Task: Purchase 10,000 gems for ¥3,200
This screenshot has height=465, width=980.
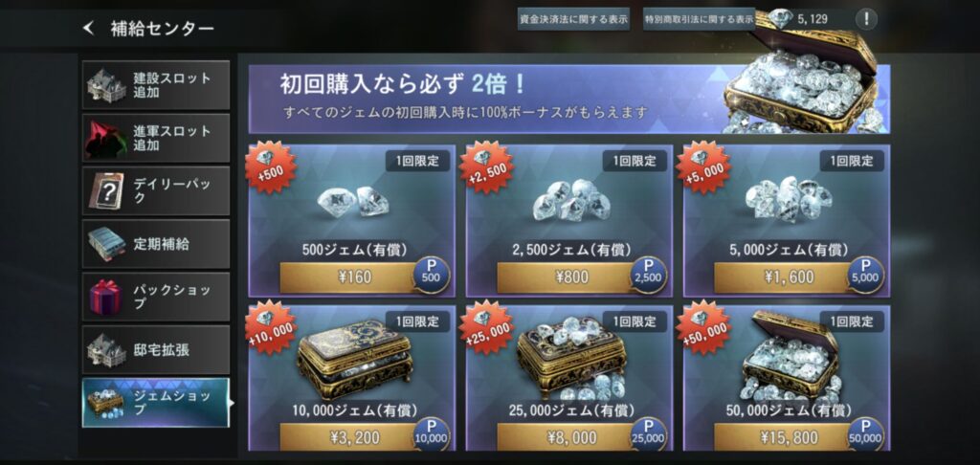Action: pyautogui.click(x=355, y=437)
